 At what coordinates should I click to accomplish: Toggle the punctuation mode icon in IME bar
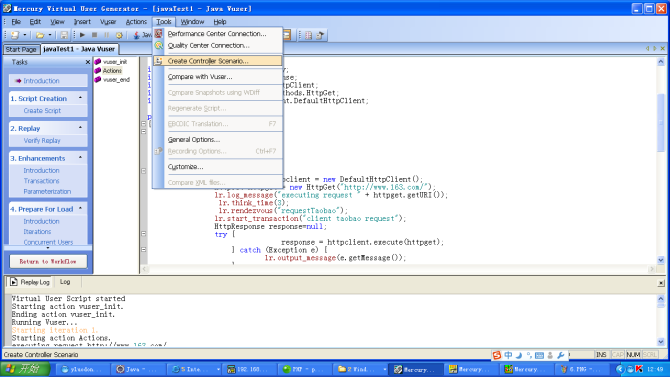[x=529, y=355]
